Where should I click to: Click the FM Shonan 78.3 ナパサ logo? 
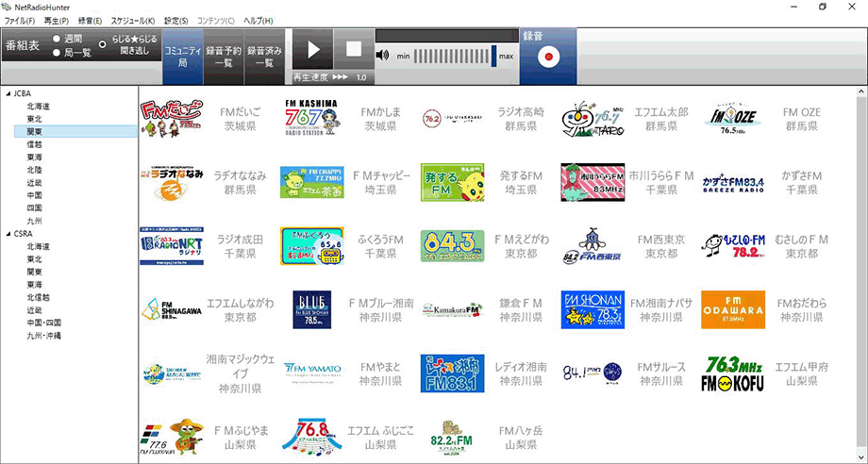[593, 309]
